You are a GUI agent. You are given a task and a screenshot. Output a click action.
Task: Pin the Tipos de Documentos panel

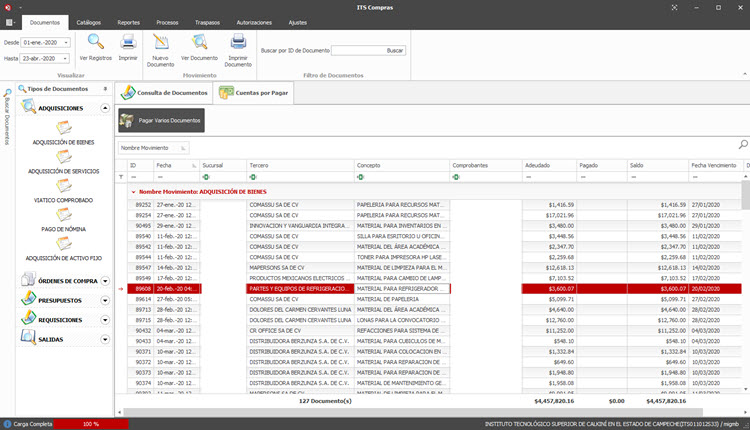pos(107,89)
